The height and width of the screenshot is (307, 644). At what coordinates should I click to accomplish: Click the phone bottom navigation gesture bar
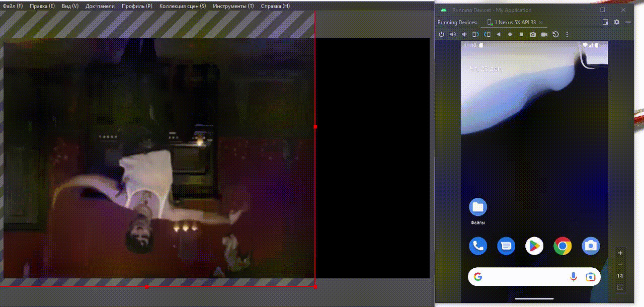coord(534,299)
